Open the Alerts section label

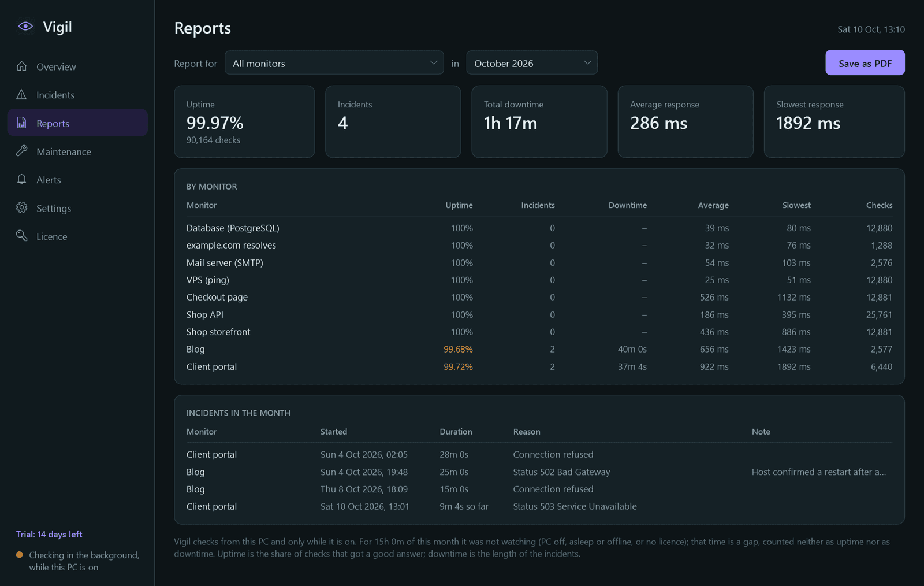(x=49, y=180)
